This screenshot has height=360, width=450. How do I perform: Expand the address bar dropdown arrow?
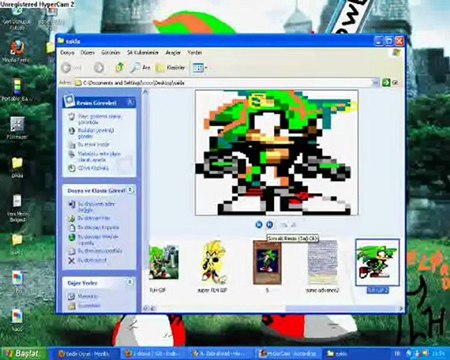pyautogui.click(x=376, y=83)
